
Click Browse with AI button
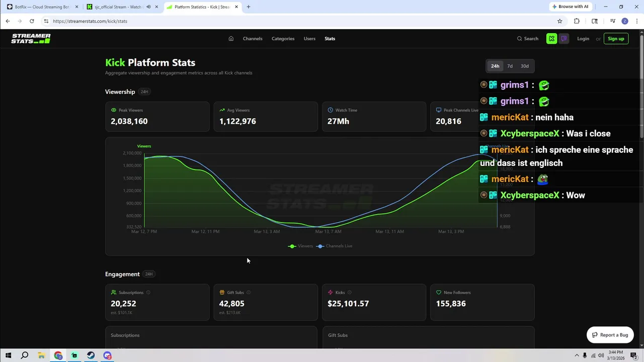[x=570, y=7]
